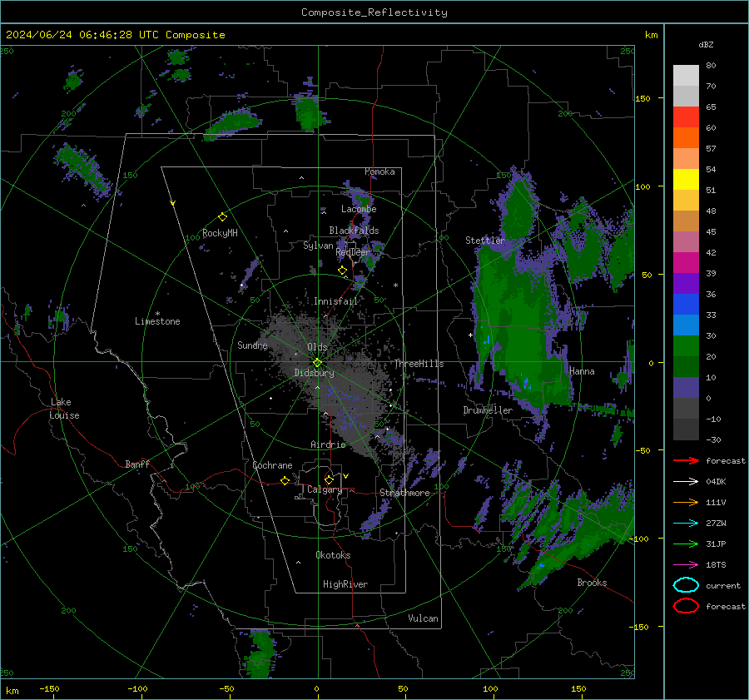Click the yellow diamond marker near RedDeer
Screen dimensions: 749x700
342,271
